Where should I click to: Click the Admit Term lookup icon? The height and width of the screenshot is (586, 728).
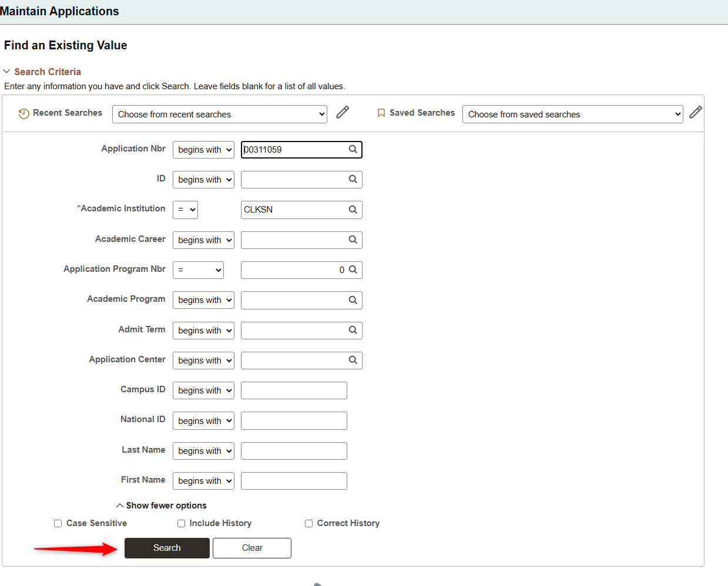353,330
